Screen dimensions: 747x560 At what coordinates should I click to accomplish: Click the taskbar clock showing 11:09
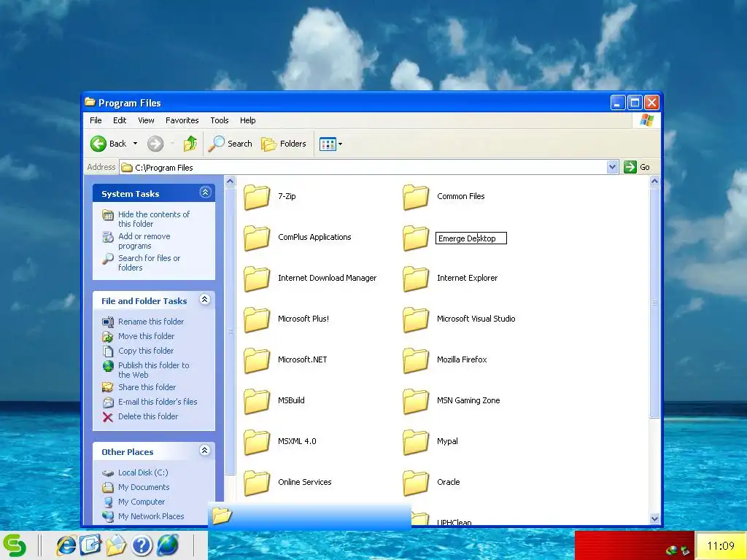click(721, 545)
